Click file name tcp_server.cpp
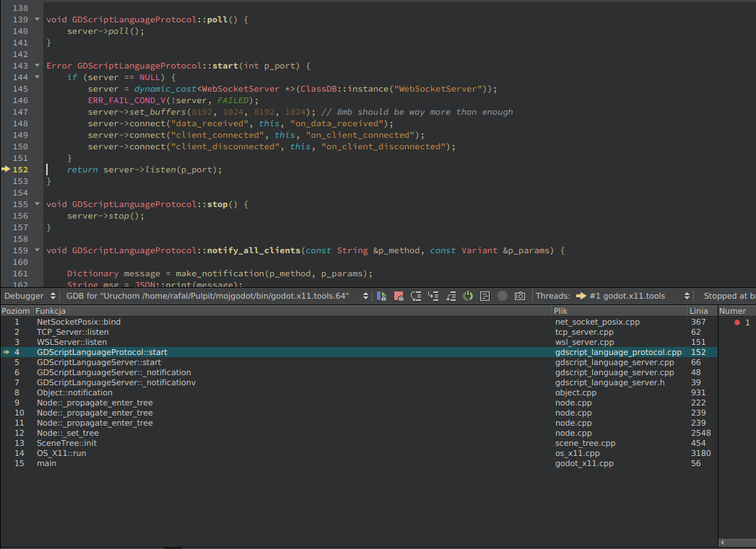This screenshot has height=549, width=756. (584, 332)
